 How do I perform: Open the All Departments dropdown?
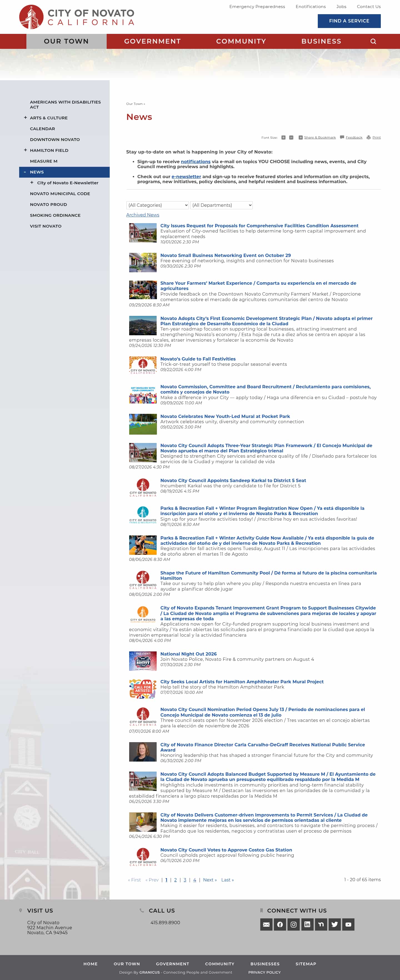221,205
